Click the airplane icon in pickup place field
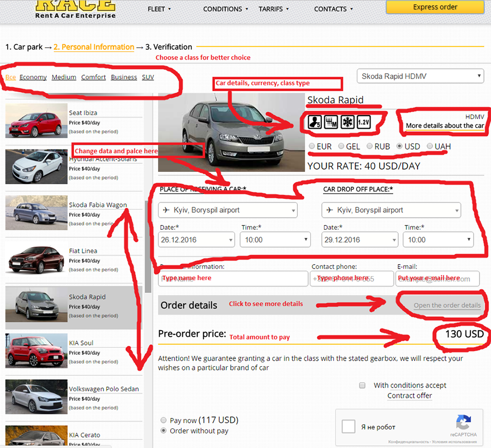Image resolution: width=491 pixels, height=448 pixels. point(167,210)
